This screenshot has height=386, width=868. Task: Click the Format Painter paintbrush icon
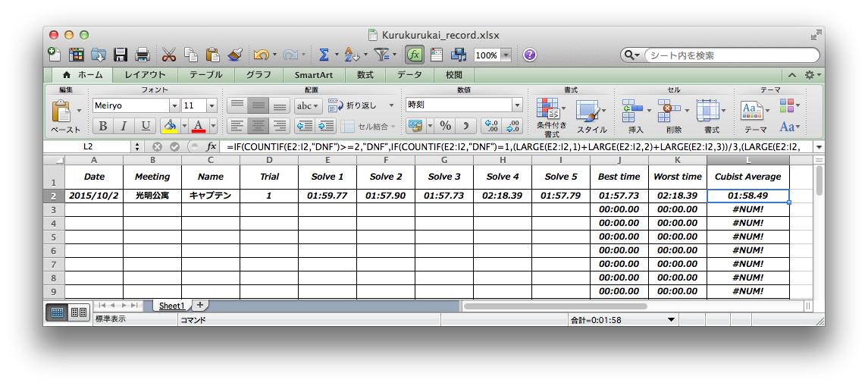click(x=234, y=55)
